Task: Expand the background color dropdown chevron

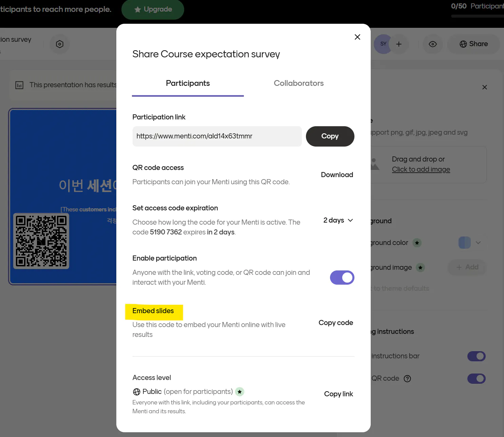Action: point(479,243)
